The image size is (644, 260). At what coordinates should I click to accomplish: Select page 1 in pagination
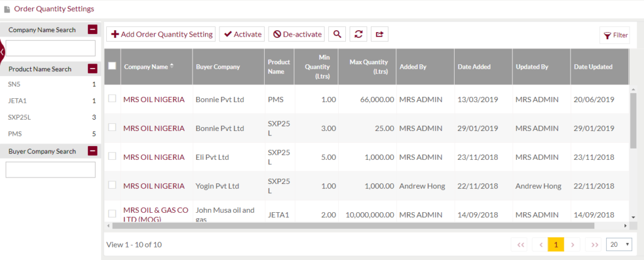coord(556,244)
